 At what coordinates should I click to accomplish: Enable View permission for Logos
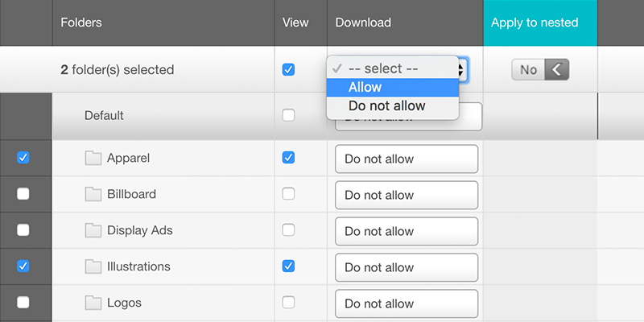pos(288,303)
